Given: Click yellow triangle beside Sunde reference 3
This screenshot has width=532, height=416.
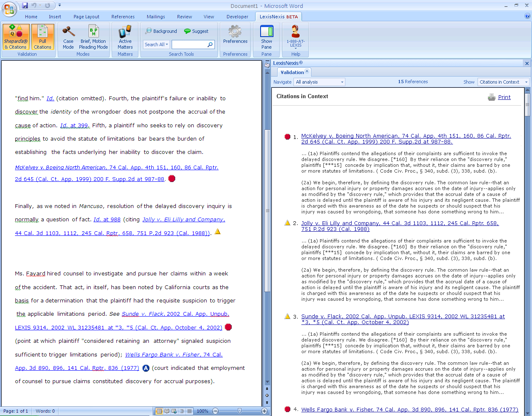Looking at the screenshot, I should pos(287,316).
